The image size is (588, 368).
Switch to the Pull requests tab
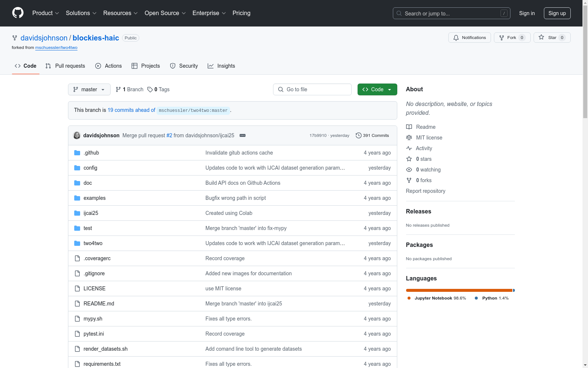click(x=65, y=66)
